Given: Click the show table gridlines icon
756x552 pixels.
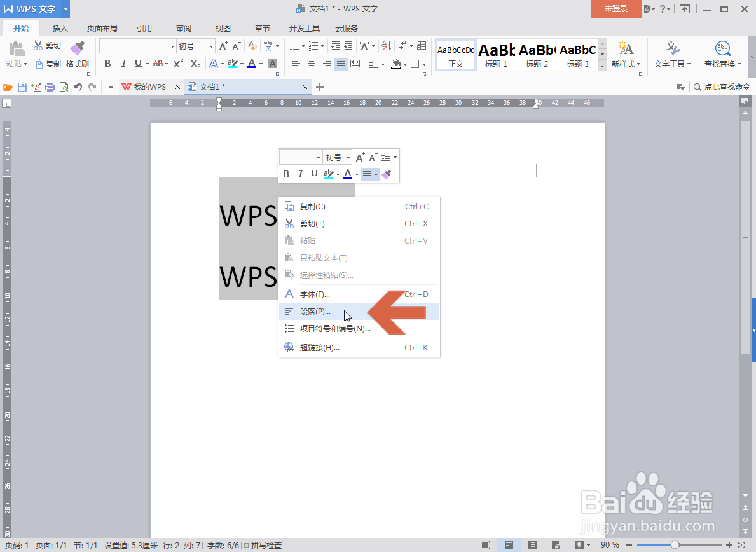Looking at the screenshot, I should coord(422,46).
